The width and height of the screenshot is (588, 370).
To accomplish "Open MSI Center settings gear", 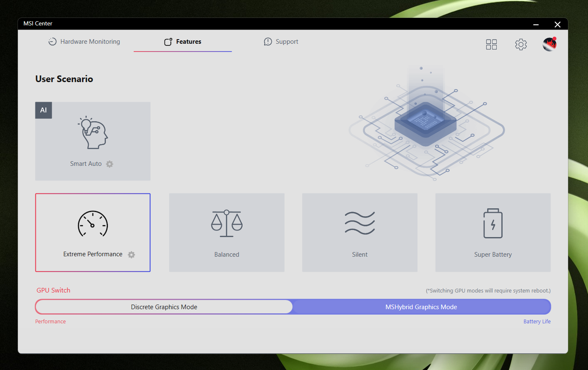I will (521, 45).
